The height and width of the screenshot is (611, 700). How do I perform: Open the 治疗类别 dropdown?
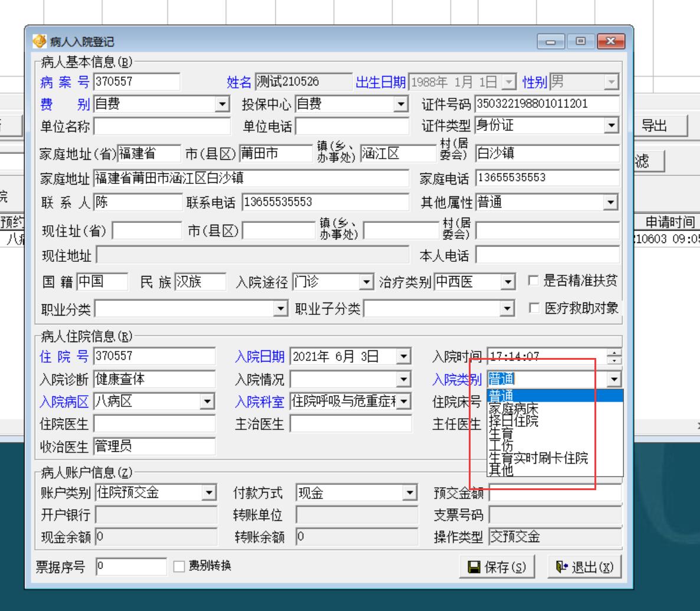[508, 282]
